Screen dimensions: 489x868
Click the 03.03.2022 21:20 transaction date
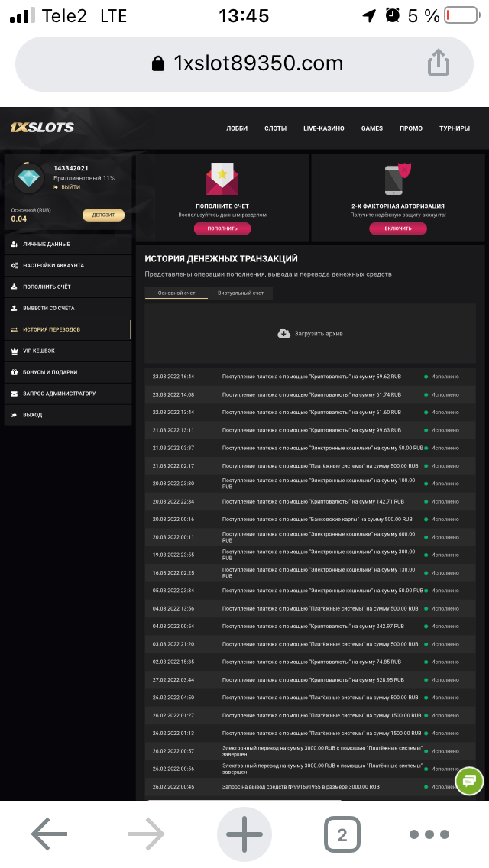pos(173,644)
